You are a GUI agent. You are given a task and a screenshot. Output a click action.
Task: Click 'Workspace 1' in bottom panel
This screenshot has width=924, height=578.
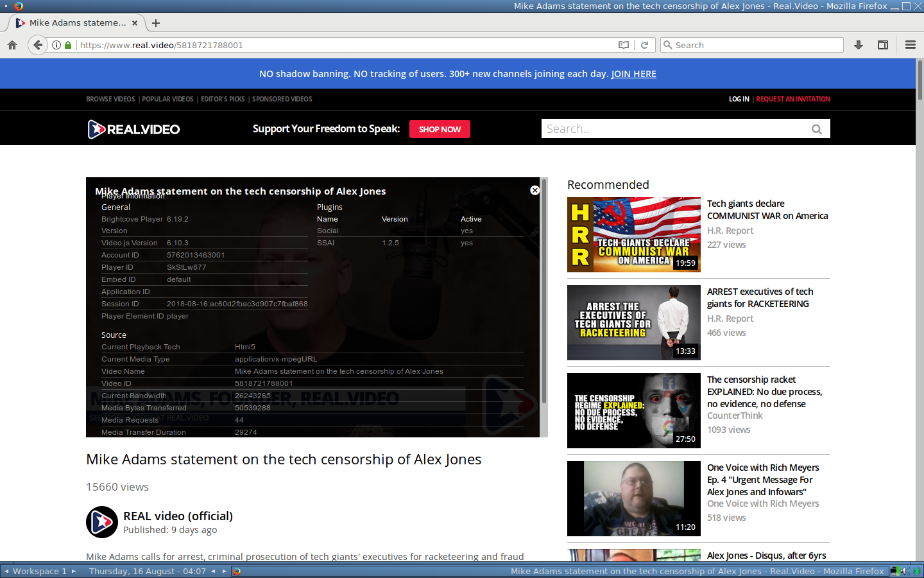click(x=40, y=571)
